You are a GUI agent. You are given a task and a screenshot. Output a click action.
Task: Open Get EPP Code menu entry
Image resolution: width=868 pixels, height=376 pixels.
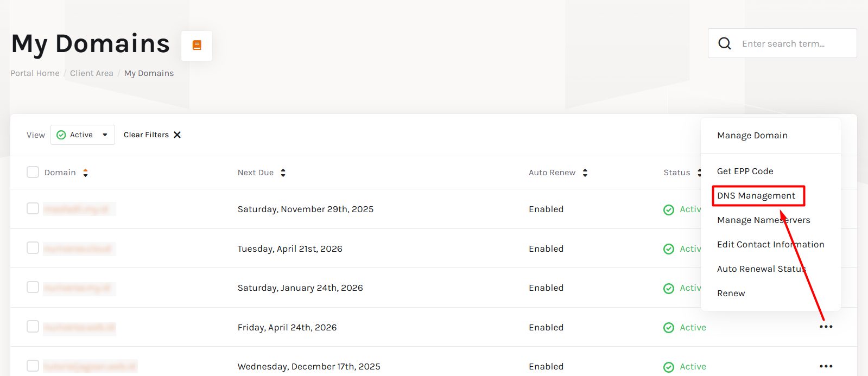[x=745, y=171]
